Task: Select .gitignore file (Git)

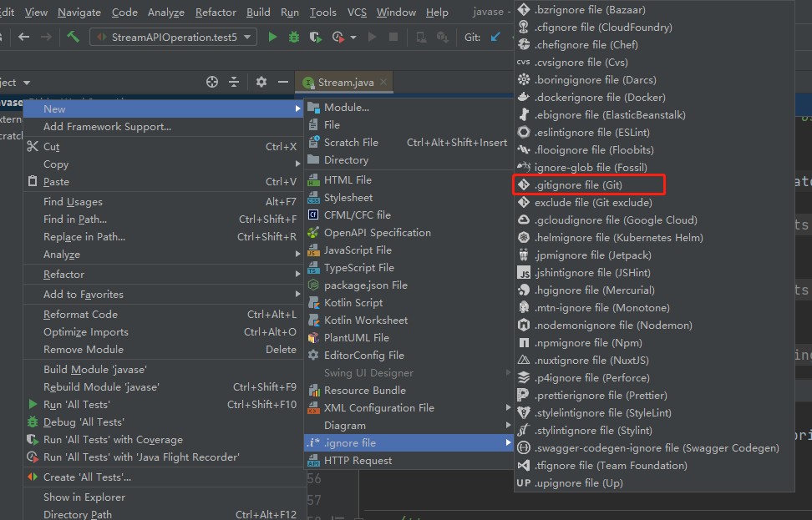Action: click(x=654, y=184)
